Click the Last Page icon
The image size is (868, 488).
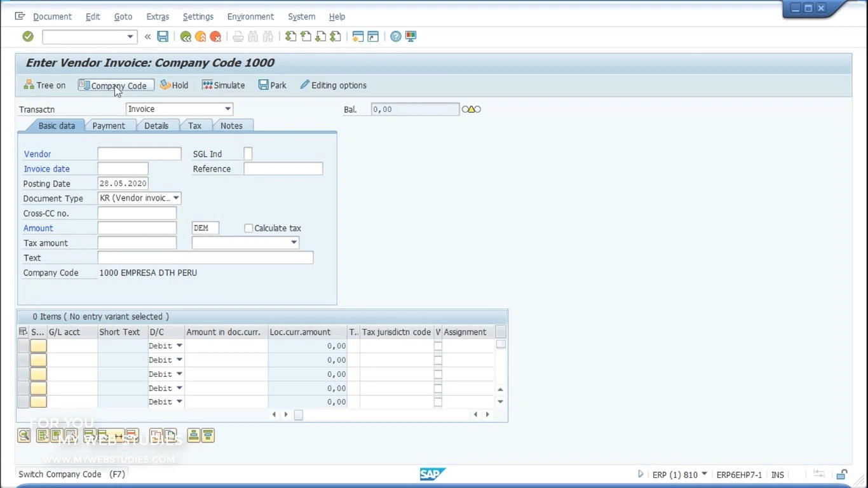pyautogui.click(x=336, y=37)
